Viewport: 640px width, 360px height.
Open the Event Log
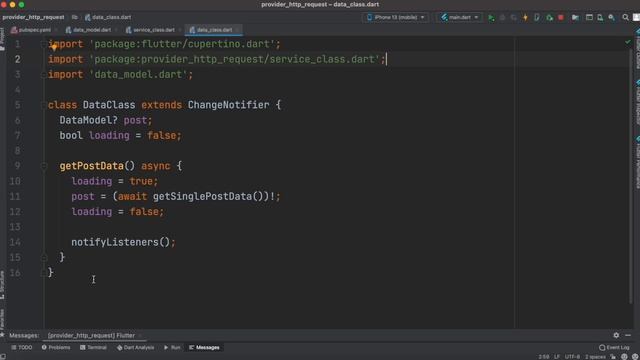click(614, 347)
